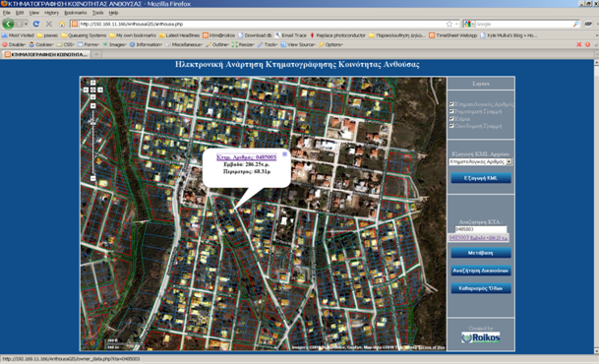Toggle the Ρυμοτομική Γραμμή layer checkbox

point(451,111)
